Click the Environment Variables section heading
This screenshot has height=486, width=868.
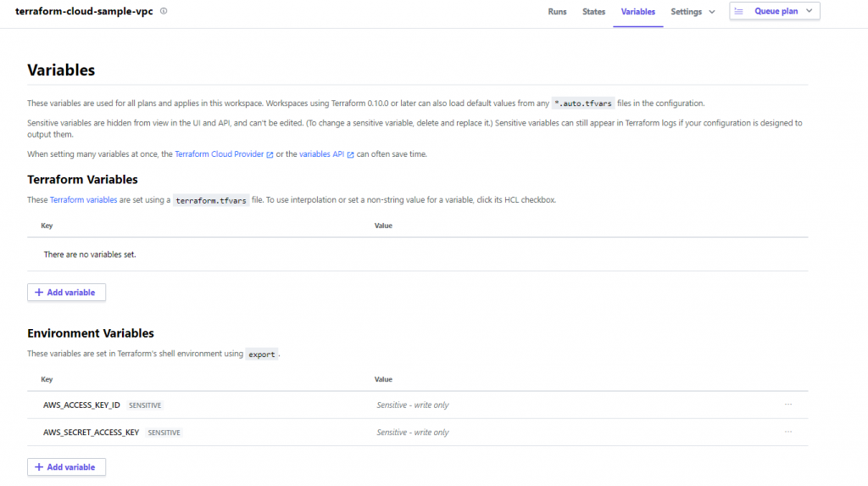point(91,333)
